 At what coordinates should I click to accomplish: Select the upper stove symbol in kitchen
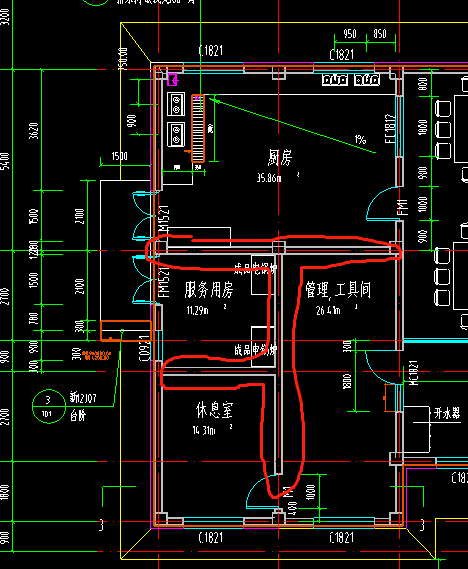click(176, 104)
